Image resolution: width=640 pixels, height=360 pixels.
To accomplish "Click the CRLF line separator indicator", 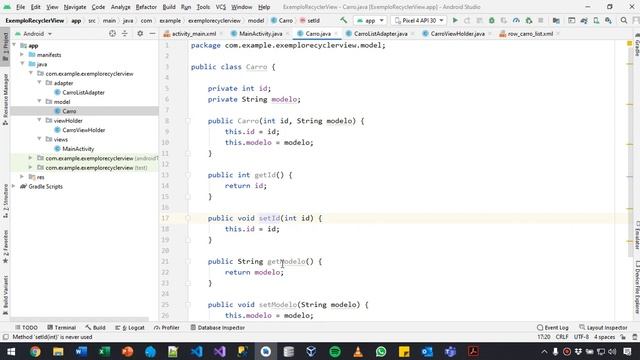I will [x=562, y=337].
